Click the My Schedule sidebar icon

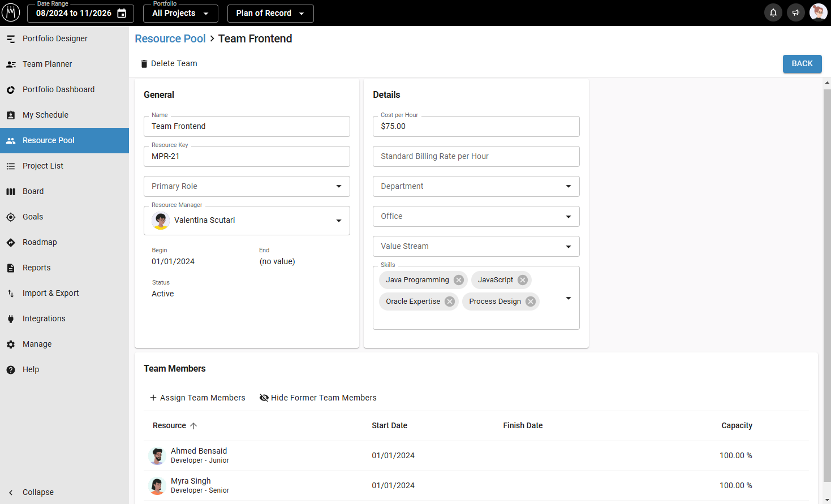[11, 115]
